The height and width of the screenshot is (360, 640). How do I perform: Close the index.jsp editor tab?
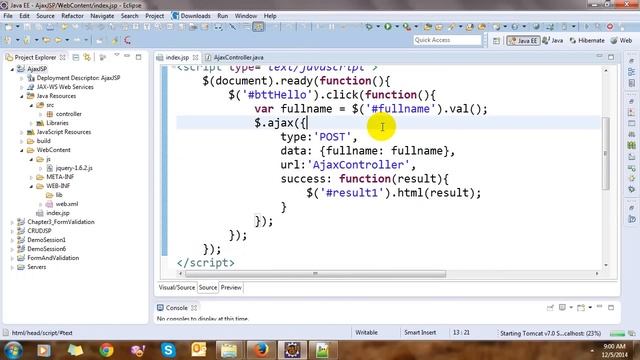tap(196, 57)
